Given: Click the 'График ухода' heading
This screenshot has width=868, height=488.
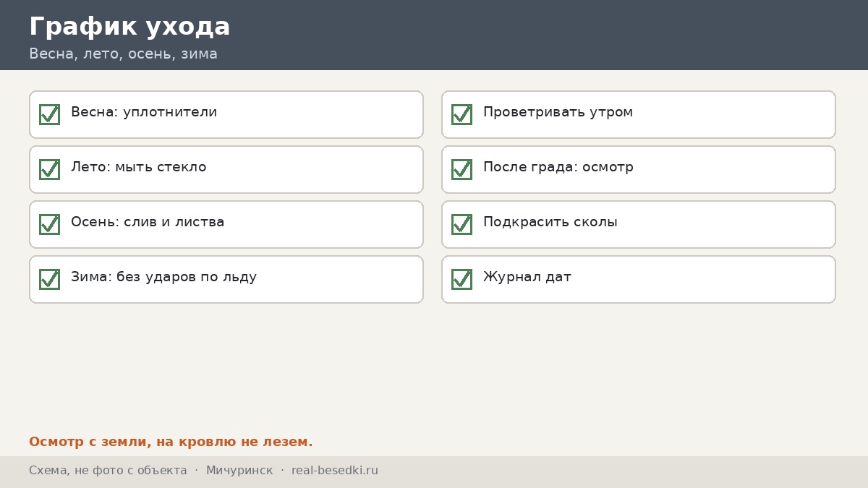Looking at the screenshot, I should pos(129,27).
